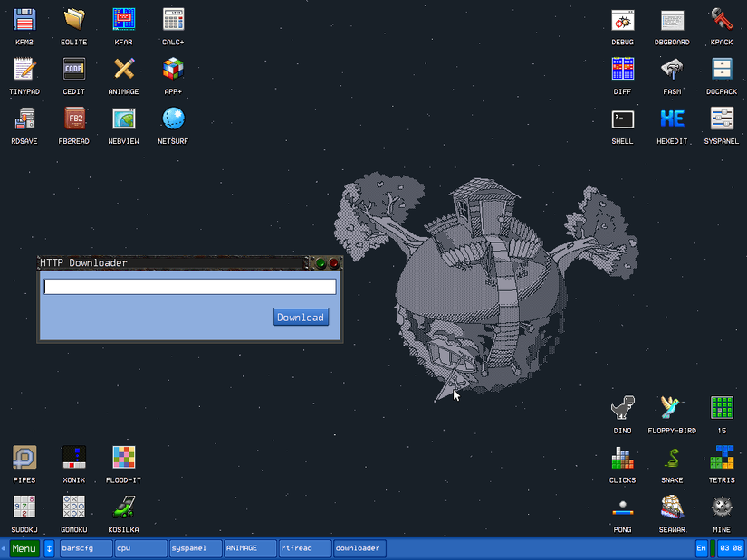Open the SUDOKU game icon
The image size is (747, 560).
(x=25, y=508)
